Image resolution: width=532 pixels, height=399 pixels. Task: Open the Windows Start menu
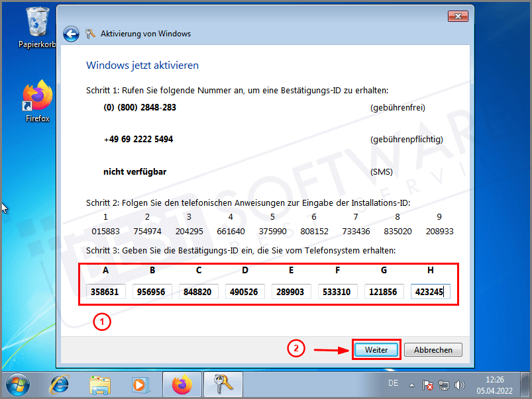[x=17, y=384]
